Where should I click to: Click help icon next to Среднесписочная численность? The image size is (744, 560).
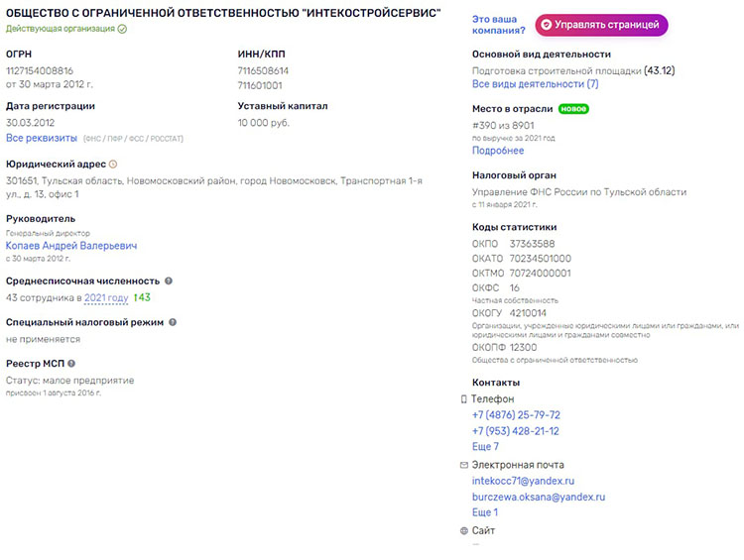pyautogui.click(x=169, y=281)
